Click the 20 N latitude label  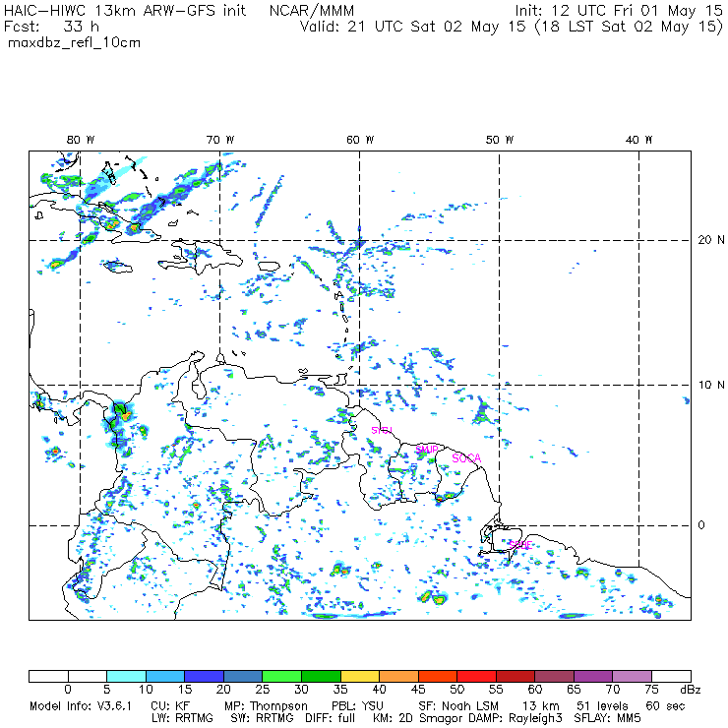click(x=711, y=240)
